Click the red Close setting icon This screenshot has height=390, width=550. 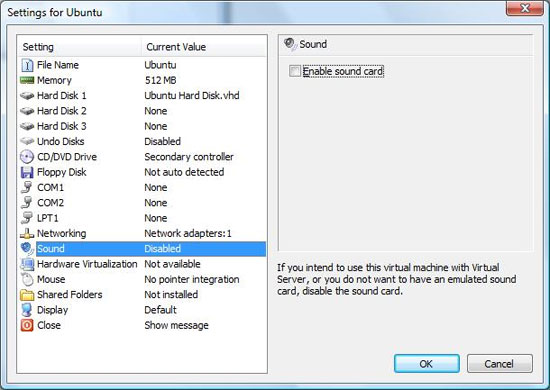27,325
